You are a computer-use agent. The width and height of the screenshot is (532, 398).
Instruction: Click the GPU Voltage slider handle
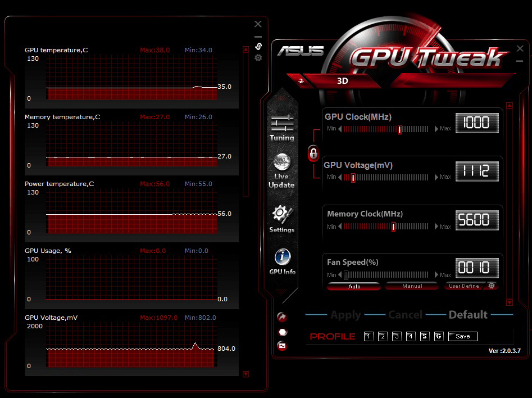[x=353, y=178]
